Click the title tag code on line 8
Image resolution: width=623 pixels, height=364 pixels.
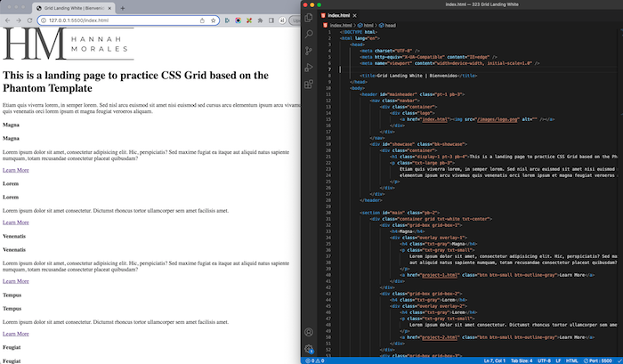[418, 76]
